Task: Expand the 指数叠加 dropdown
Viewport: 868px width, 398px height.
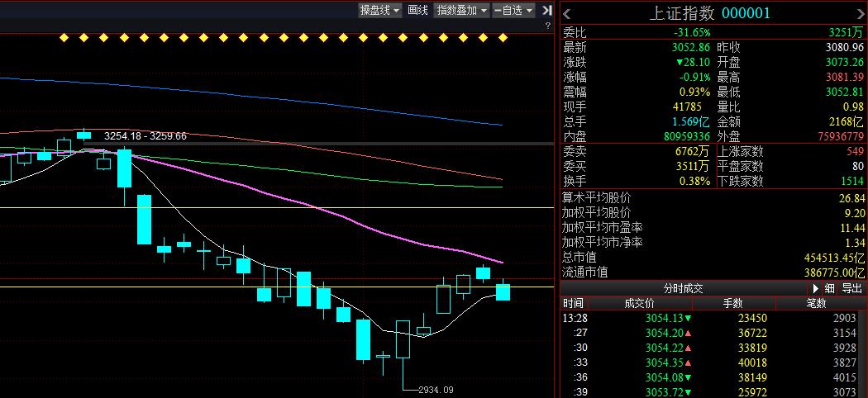Action: tap(461, 10)
